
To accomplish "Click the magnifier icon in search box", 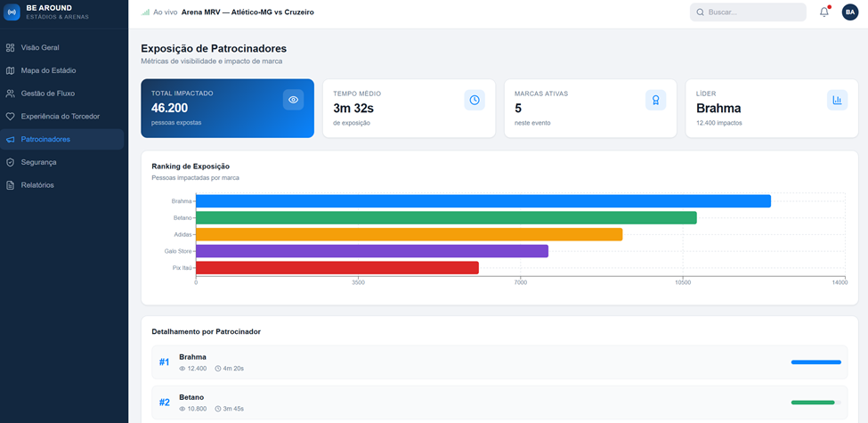I will pos(701,12).
